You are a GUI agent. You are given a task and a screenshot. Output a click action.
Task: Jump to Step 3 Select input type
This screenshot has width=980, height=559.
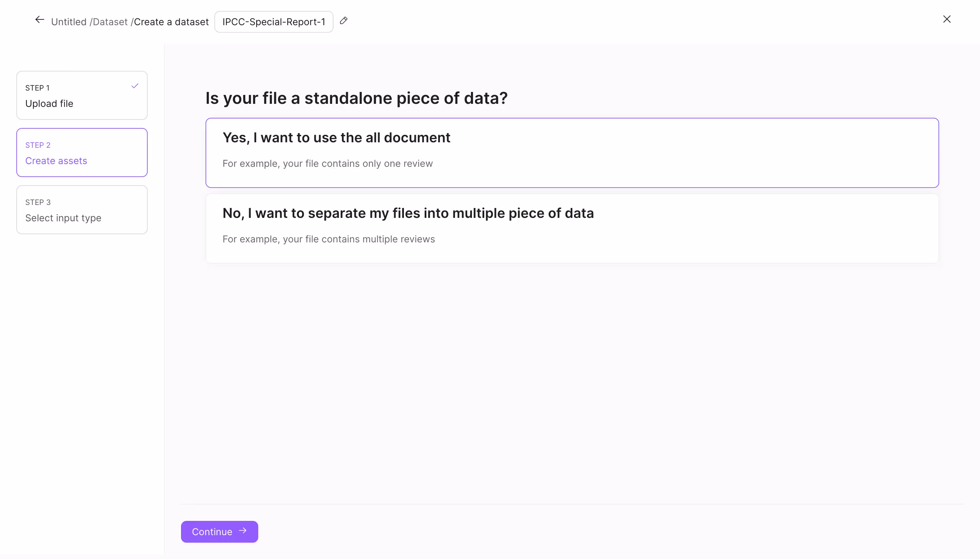point(82,209)
